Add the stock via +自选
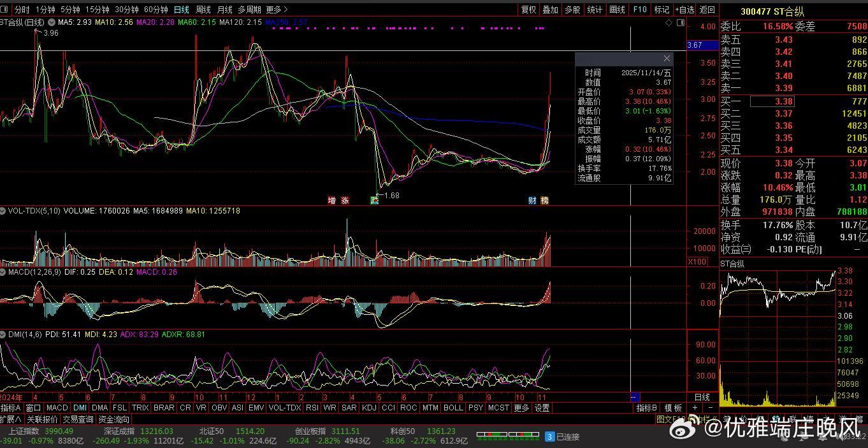868x448 pixels. click(684, 10)
